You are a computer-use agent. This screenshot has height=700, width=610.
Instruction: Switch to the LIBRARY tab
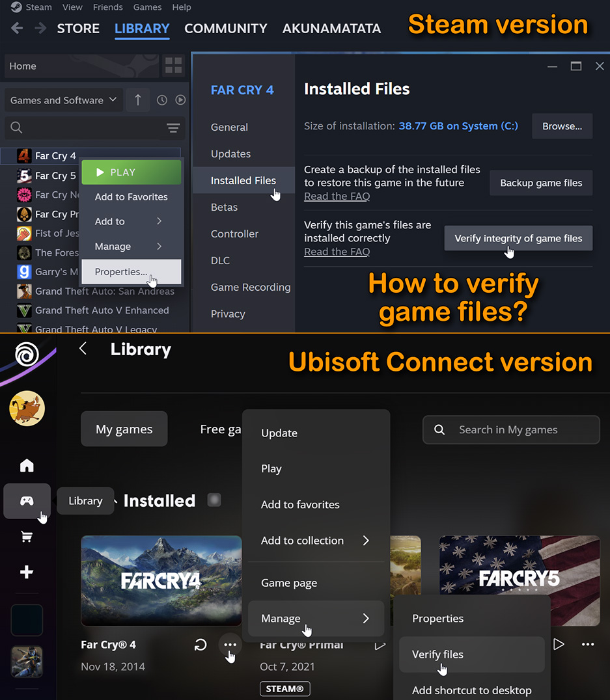click(x=142, y=29)
